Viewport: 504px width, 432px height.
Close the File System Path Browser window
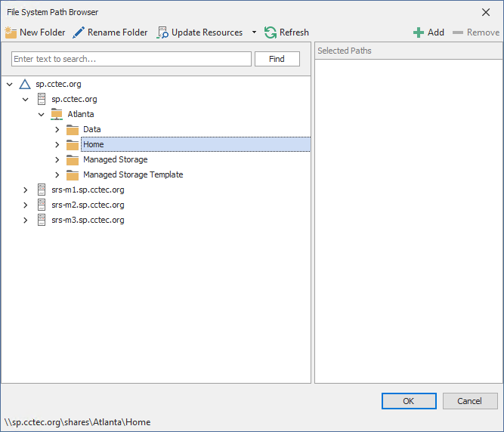click(486, 12)
